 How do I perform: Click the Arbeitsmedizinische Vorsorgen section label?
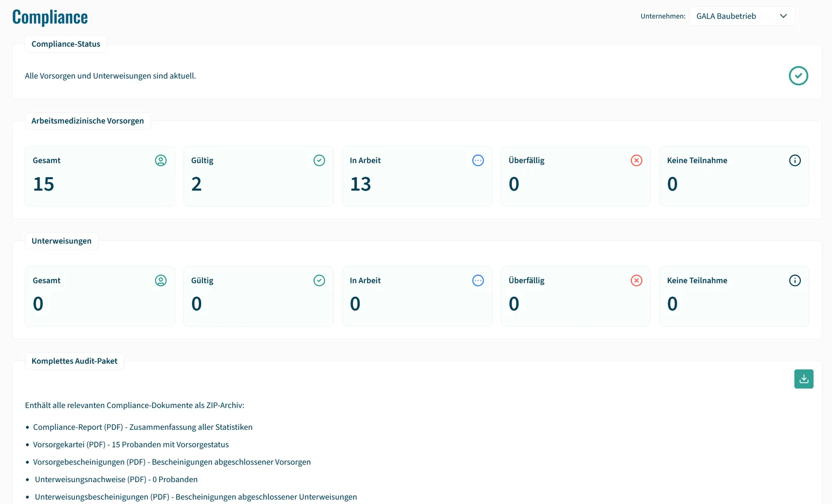click(x=88, y=121)
